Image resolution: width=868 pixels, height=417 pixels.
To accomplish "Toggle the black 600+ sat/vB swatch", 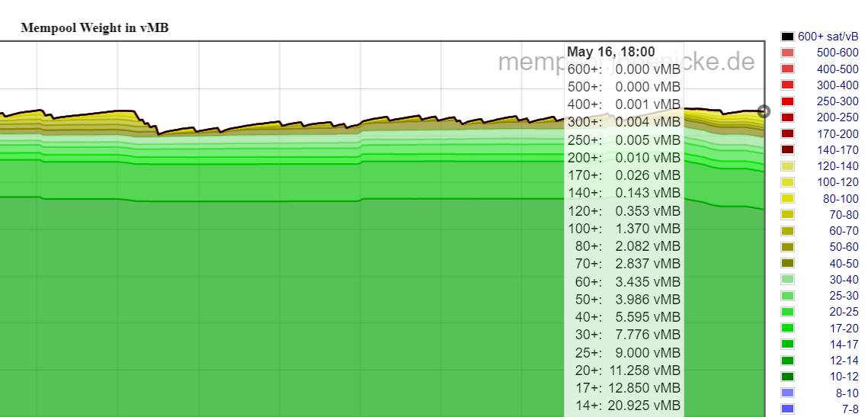I will click(787, 37).
